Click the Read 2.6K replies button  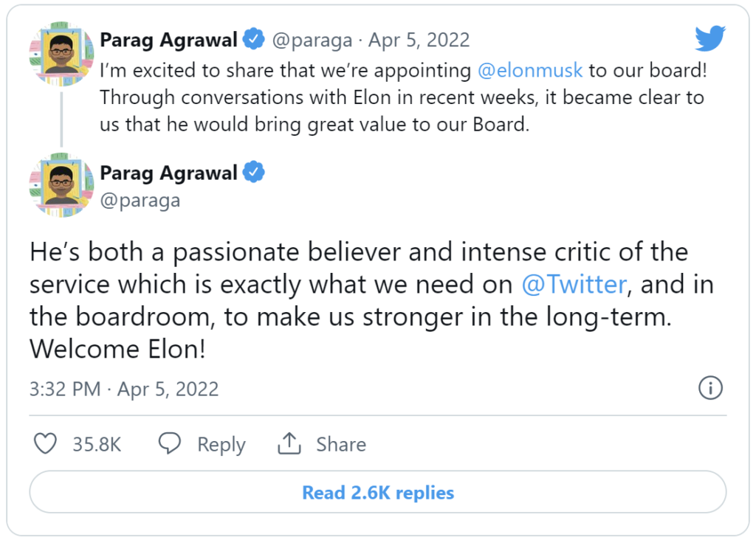coord(378,492)
